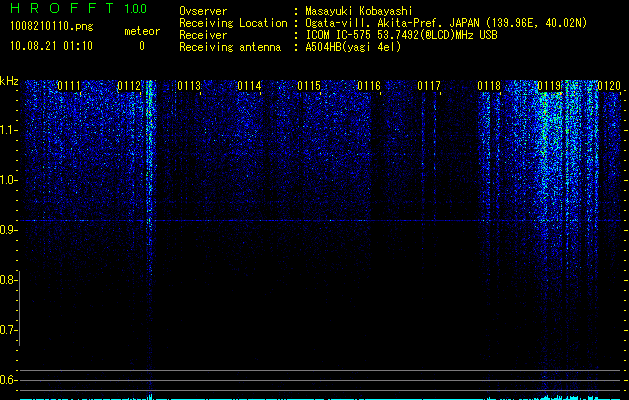The width and height of the screenshot is (629, 400).
Task: Click the 0116 time marker
Action: coord(369,86)
